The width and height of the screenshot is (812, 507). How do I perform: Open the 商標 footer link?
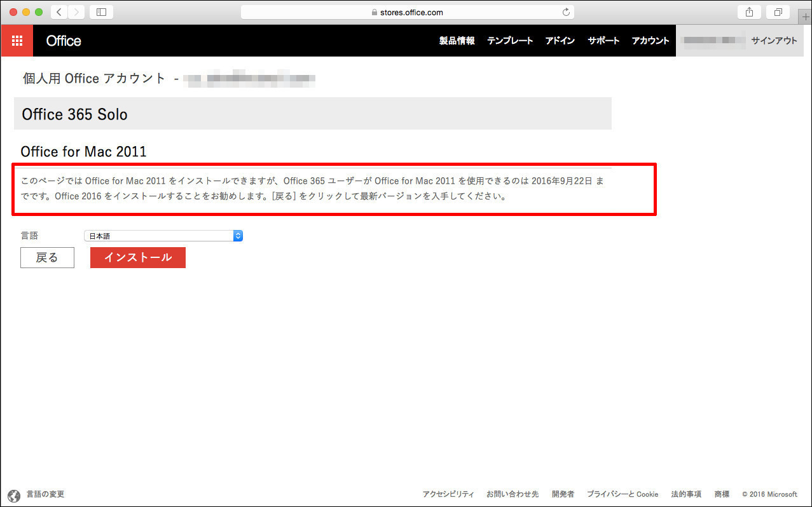pyautogui.click(x=722, y=494)
